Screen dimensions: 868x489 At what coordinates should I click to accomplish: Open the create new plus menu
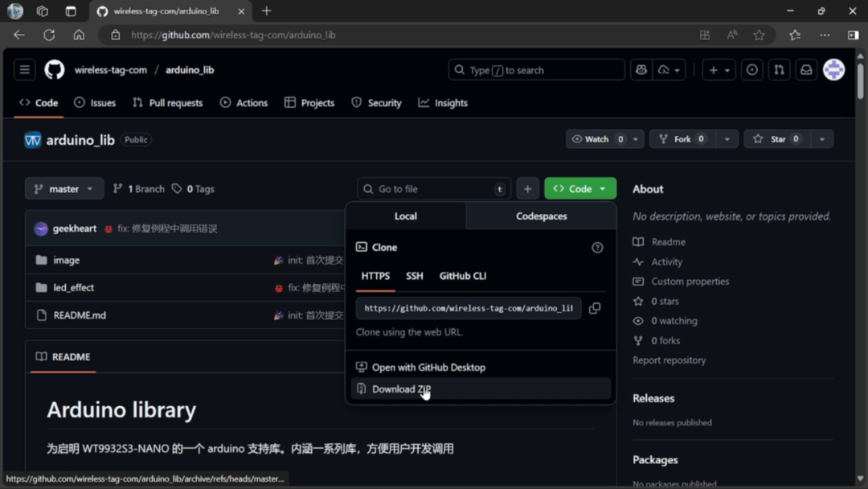point(719,70)
